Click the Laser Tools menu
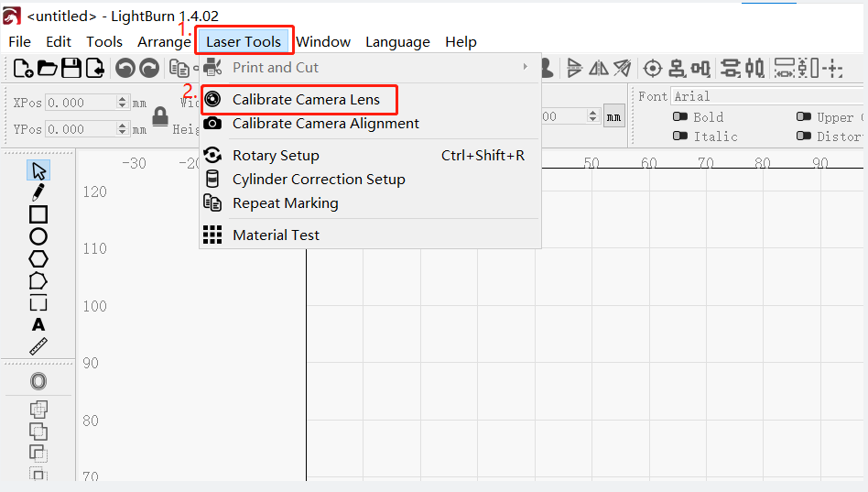This screenshot has height=492, width=868. (244, 42)
